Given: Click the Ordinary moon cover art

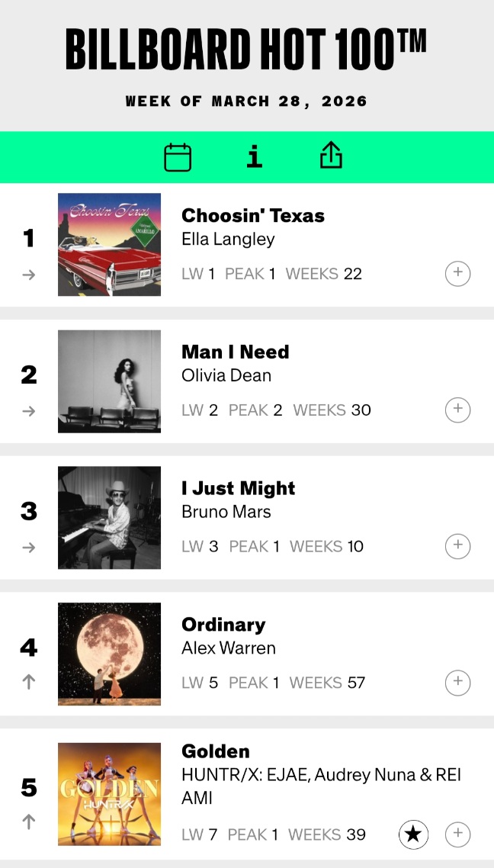Looking at the screenshot, I should click(109, 654).
